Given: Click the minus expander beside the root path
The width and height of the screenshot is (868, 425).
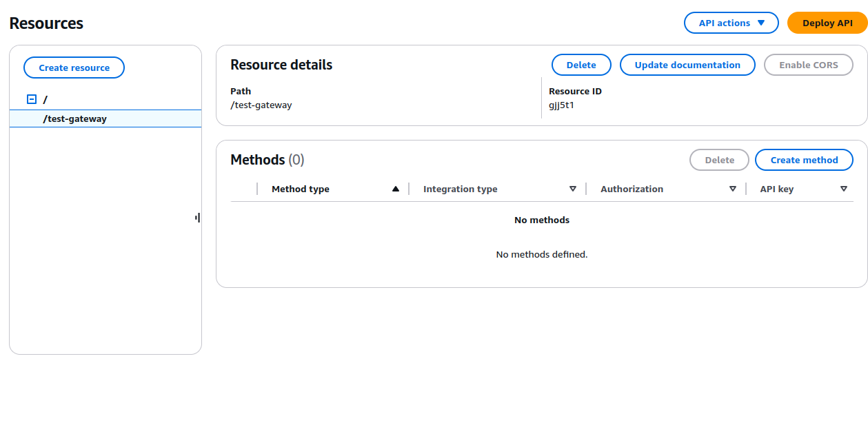Looking at the screenshot, I should [30, 99].
